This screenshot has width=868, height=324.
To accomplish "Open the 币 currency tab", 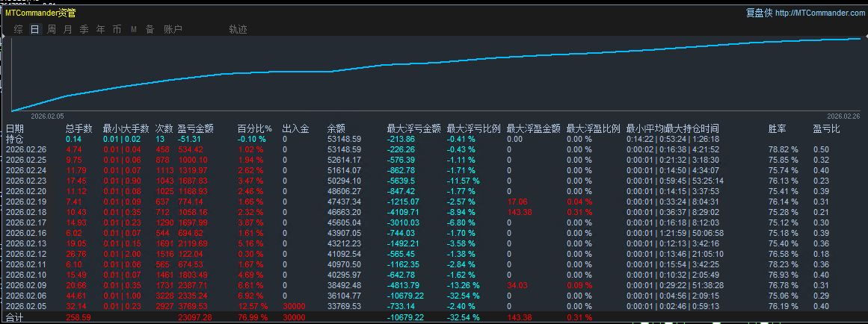I will tap(117, 29).
